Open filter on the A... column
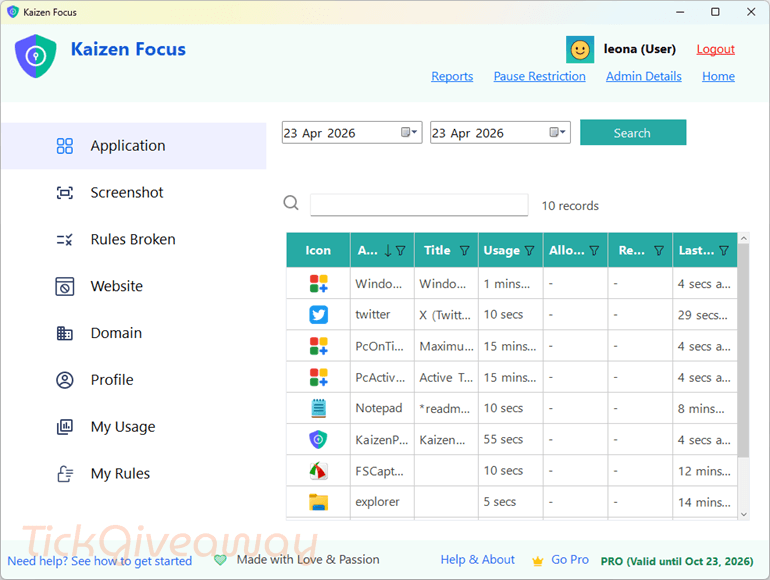 pyautogui.click(x=401, y=251)
